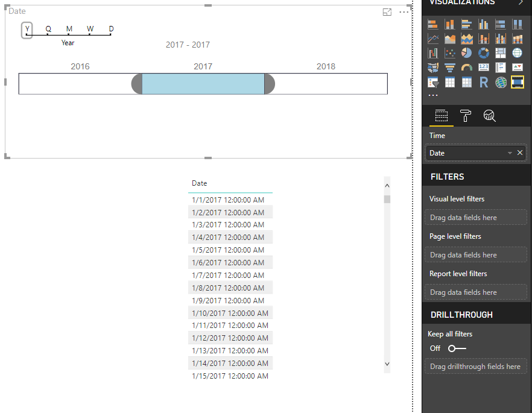Image resolution: width=532 pixels, height=413 pixels.
Task: Set timeline granularity to Month (M)
Action: 69,29
